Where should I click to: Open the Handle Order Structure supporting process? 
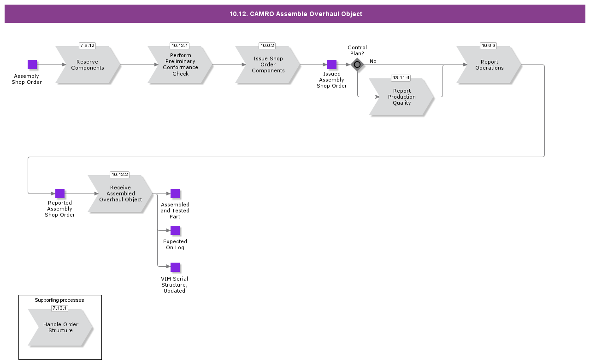click(60, 327)
